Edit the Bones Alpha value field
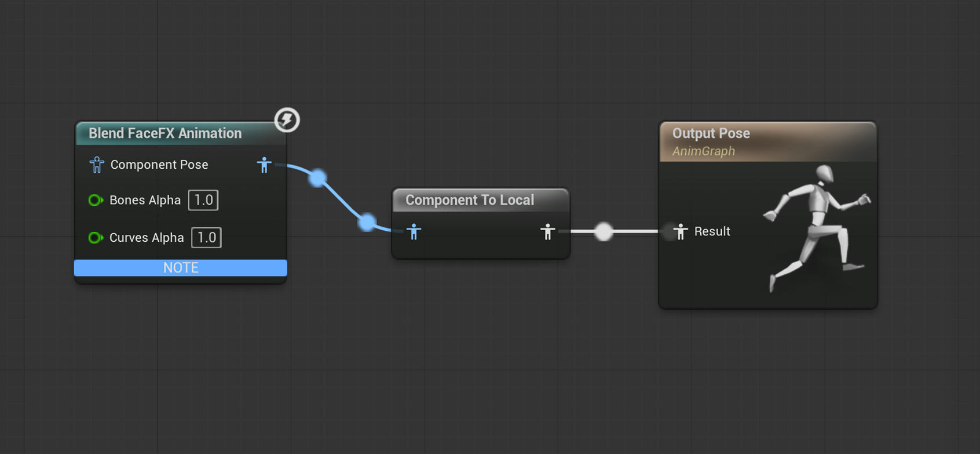The image size is (980, 454). tap(203, 200)
